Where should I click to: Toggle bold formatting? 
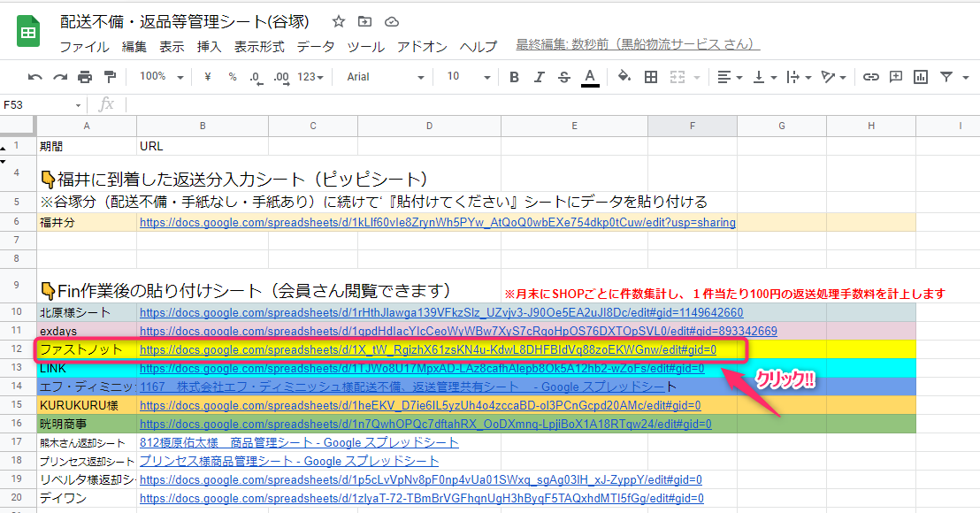tap(515, 77)
